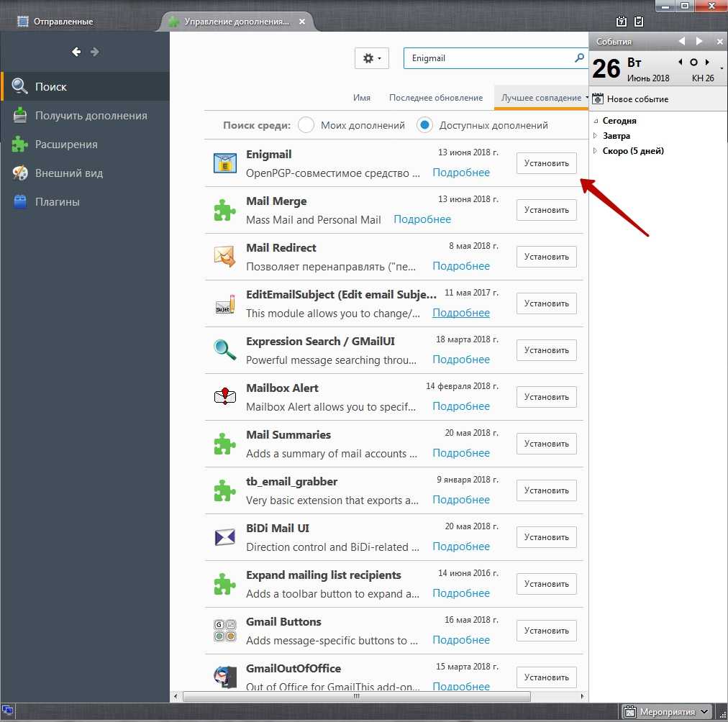Image resolution: width=728 pixels, height=722 pixels.
Task: Select the "Доступных дополнений" radio button
Action: coord(425,125)
